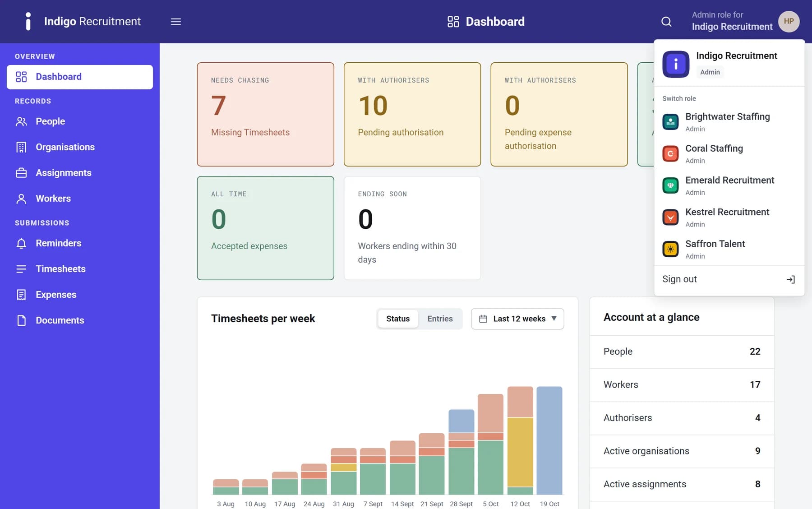Open search using the magnifier icon

click(x=666, y=22)
